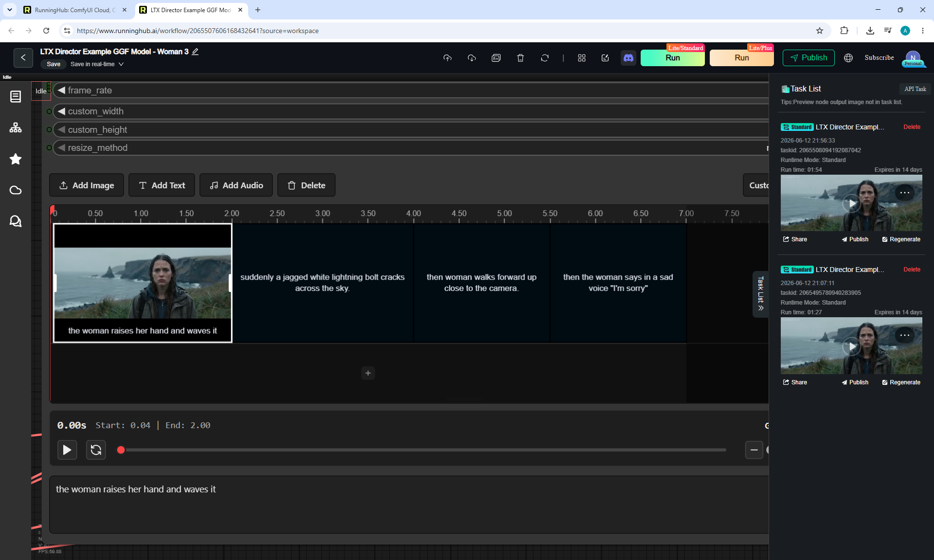Open the node tree icon in the left sidebar
934x560 pixels.
point(16,127)
